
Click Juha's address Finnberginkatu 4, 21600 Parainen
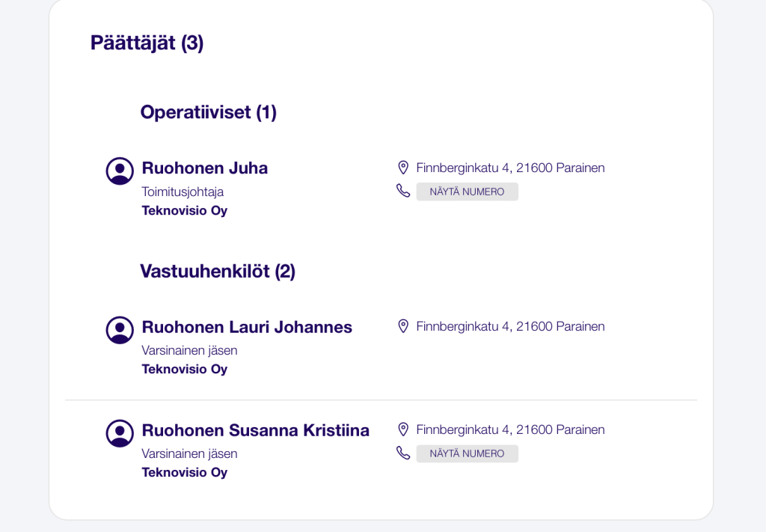(x=510, y=168)
